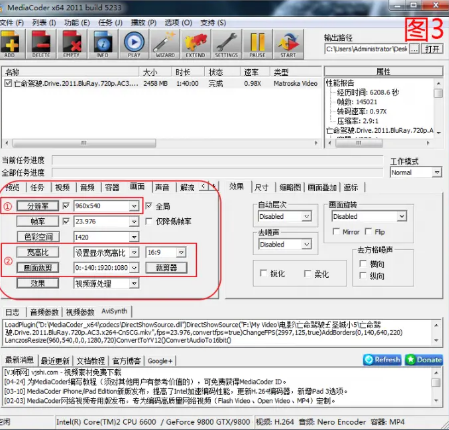Open the 画面旋转 Disabled dropdown
This screenshot has width=449, height=430.
coord(402,216)
